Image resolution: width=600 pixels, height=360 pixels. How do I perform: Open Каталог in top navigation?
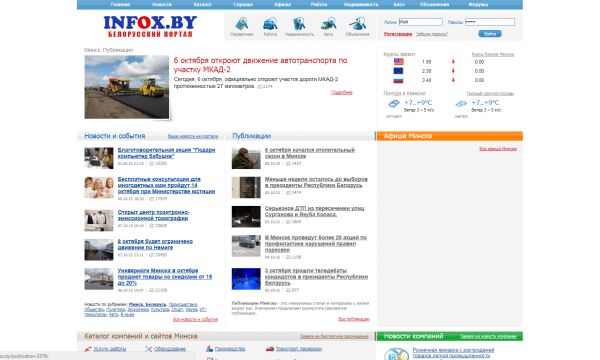(x=202, y=5)
